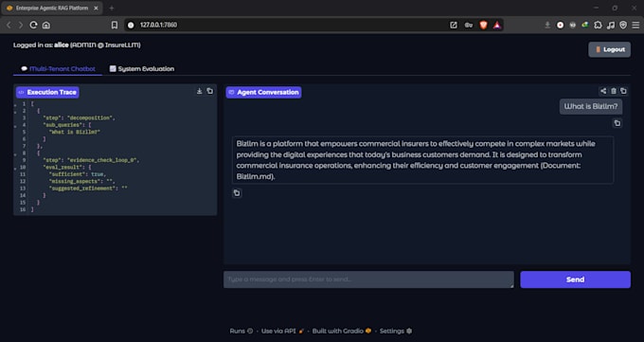
Task: Click the "suggested_refinement" code line
Action: pyautogui.click(x=88, y=189)
